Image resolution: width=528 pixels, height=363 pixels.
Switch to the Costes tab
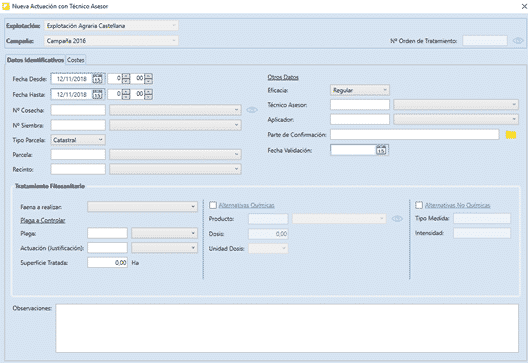coord(75,60)
